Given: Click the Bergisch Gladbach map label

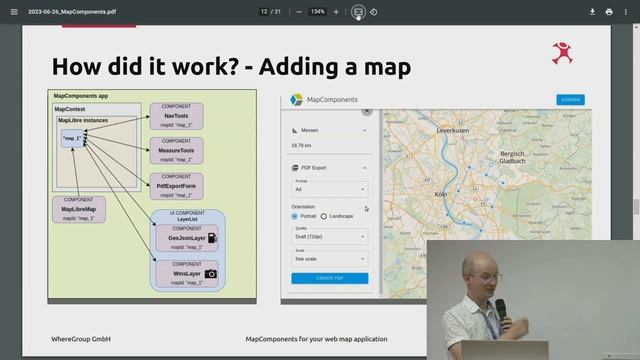Looking at the screenshot, I should 512,158.
